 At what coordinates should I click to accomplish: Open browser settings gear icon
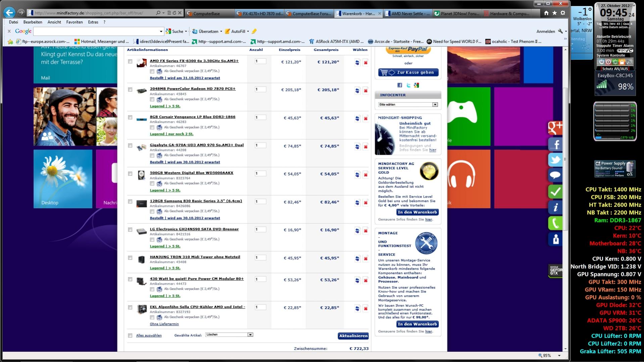pos(563,13)
